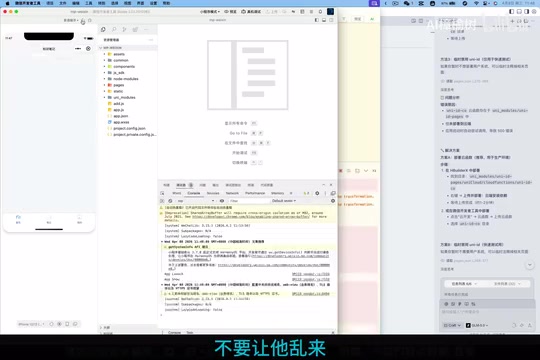Image resolution: width=540 pixels, height=360 pixels.
Task: Toggle the bottom panel layout icon in editor header
Action: [324, 20]
